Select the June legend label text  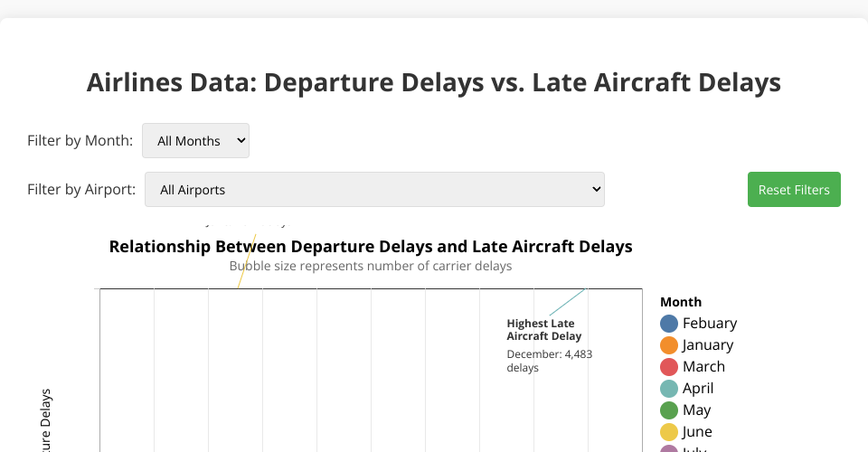pos(697,432)
